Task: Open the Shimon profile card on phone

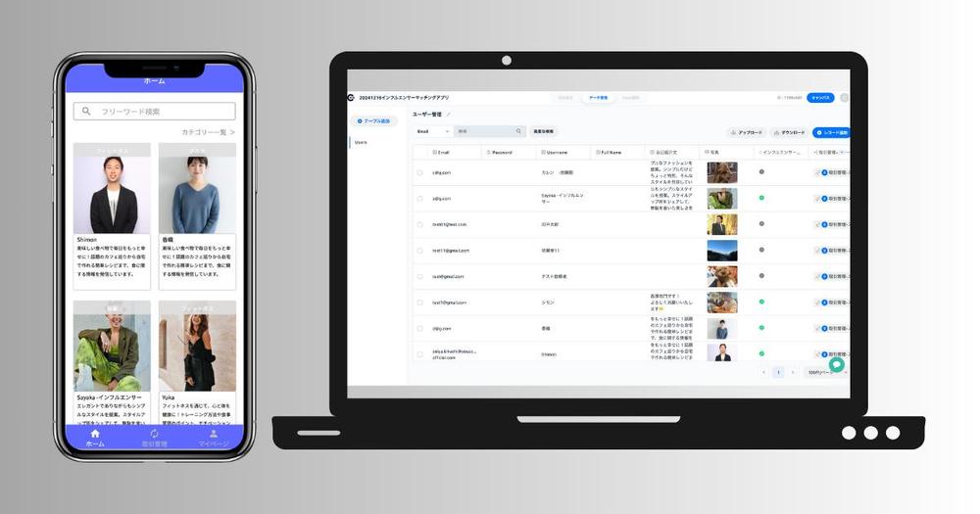Action: tap(112, 216)
